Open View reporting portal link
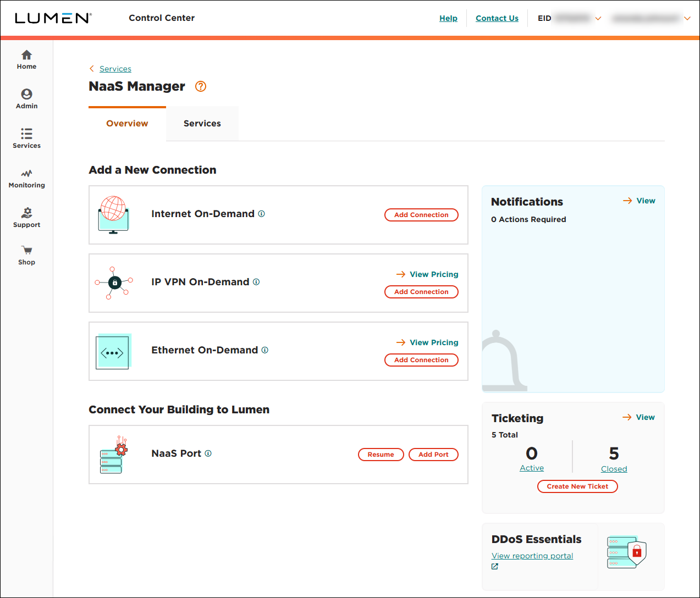700x598 pixels. tap(532, 556)
